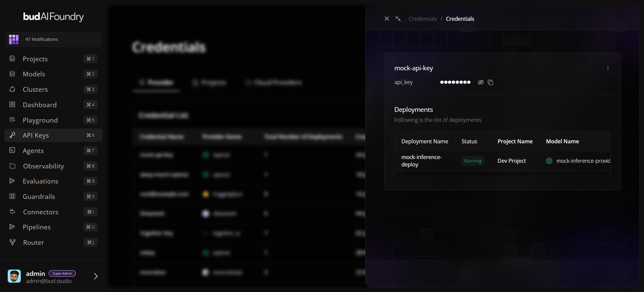Click the Deployment Name column header
644x292 pixels.
pos(425,141)
